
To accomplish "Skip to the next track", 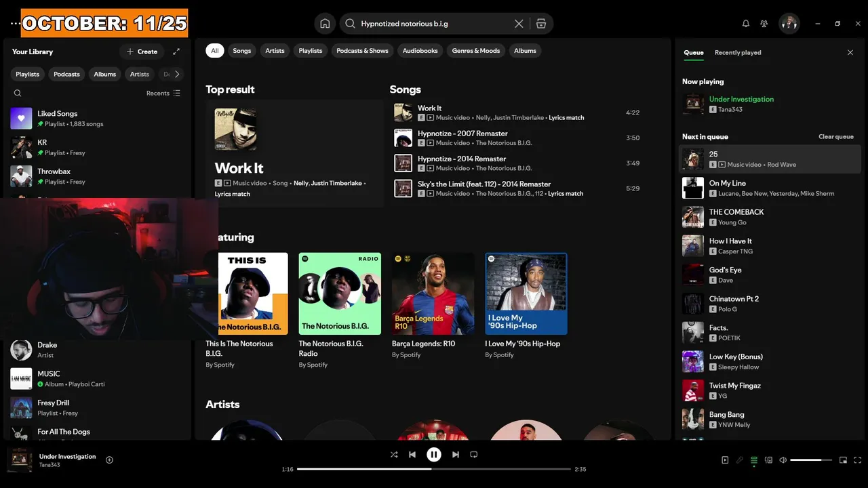I will tap(456, 455).
